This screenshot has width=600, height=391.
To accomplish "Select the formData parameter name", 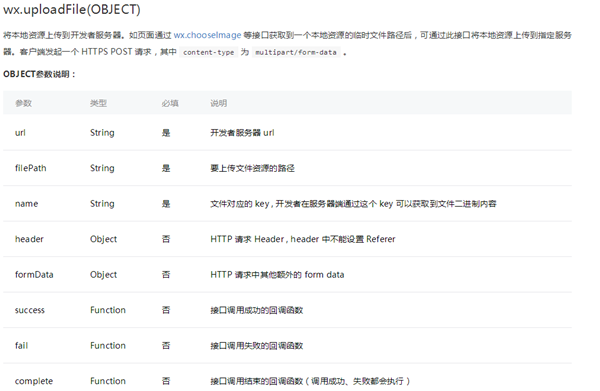I will tap(34, 275).
